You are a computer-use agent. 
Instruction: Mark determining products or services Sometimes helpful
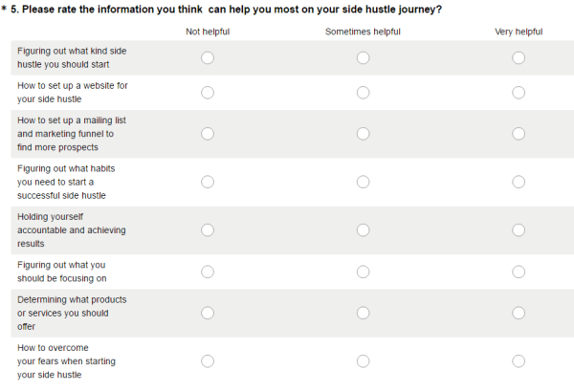pyautogui.click(x=364, y=313)
